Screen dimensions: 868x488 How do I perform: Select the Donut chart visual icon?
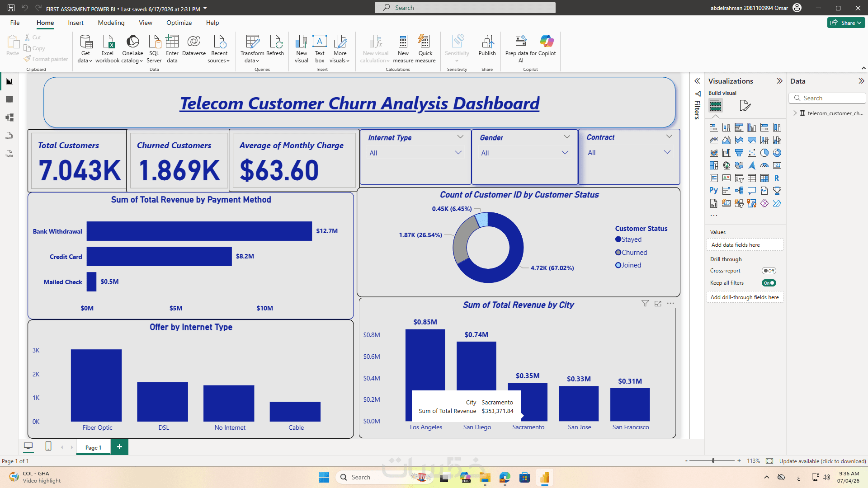coord(777,153)
